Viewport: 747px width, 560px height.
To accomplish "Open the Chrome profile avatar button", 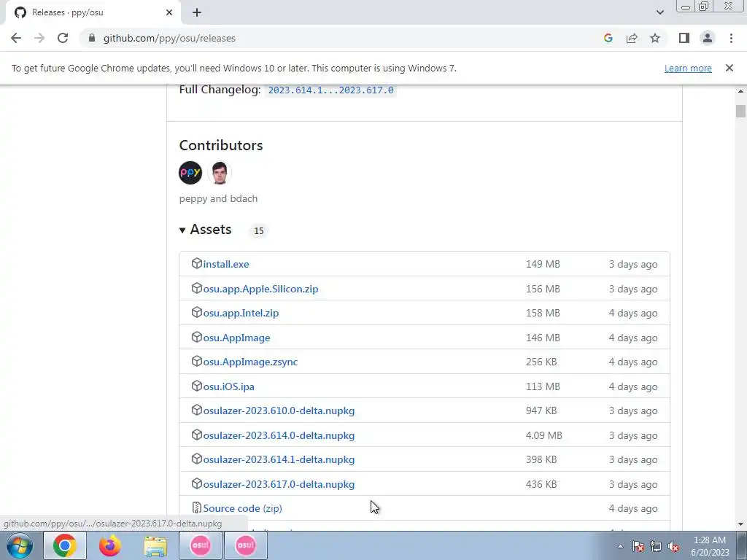I will pos(708,38).
